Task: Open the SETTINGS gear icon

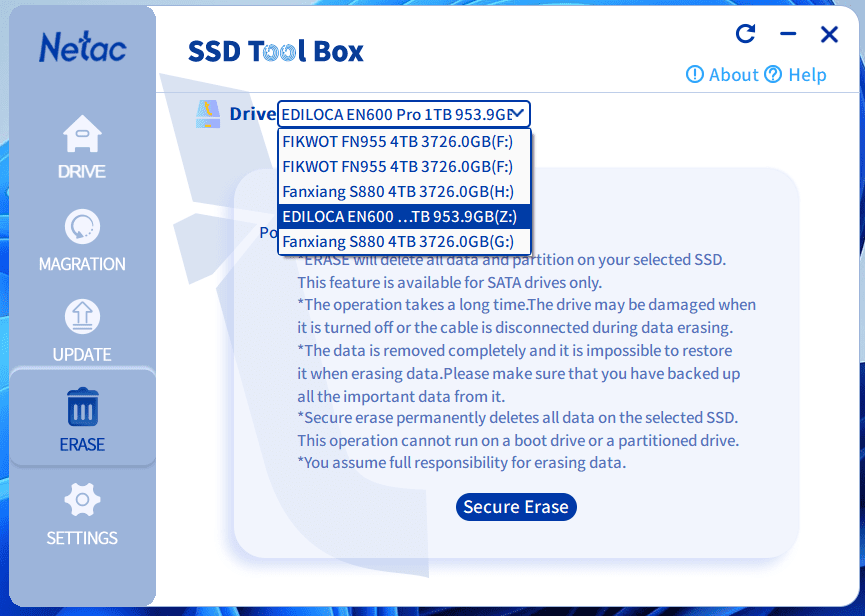Action: (82, 500)
